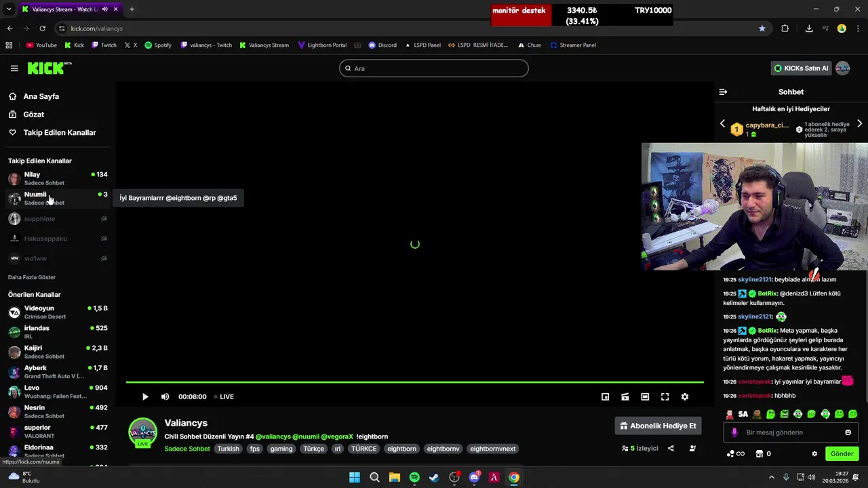
Task: Show previous weekly top gifter
Action: [722, 124]
